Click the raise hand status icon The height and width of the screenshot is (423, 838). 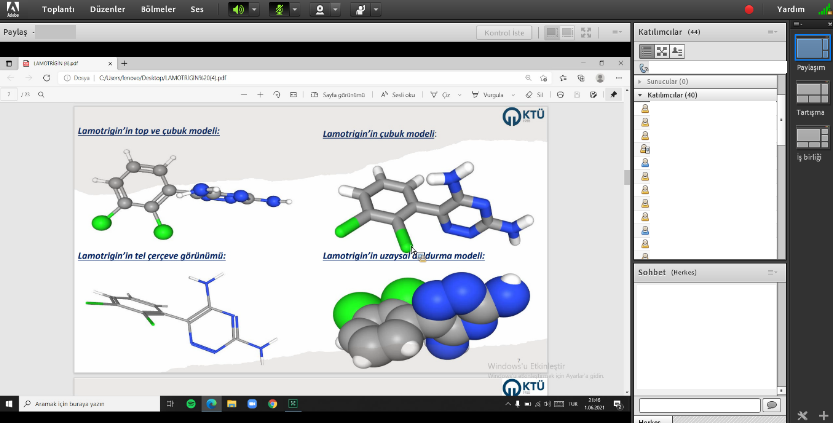pos(359,10)
